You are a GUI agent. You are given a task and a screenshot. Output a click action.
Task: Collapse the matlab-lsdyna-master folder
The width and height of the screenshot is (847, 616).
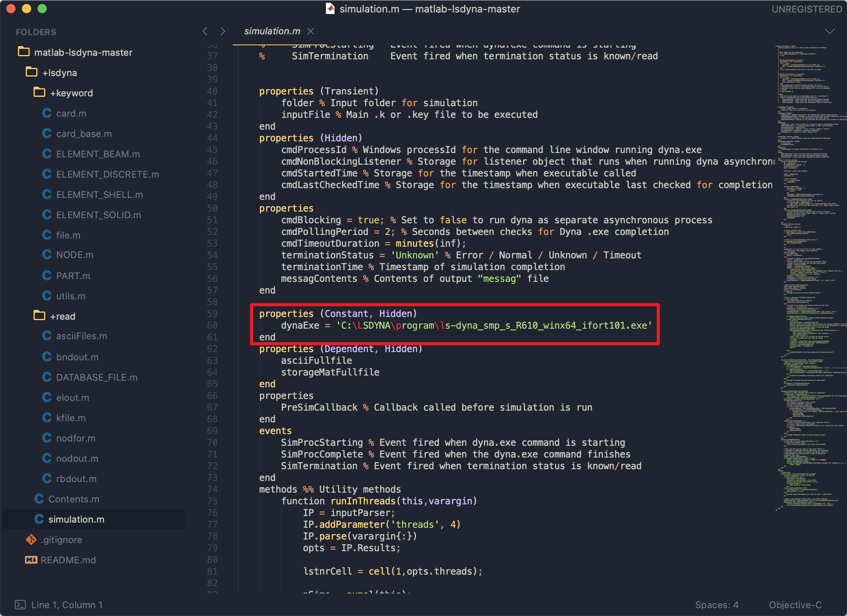pyautogui.click(x=24, y=52)
